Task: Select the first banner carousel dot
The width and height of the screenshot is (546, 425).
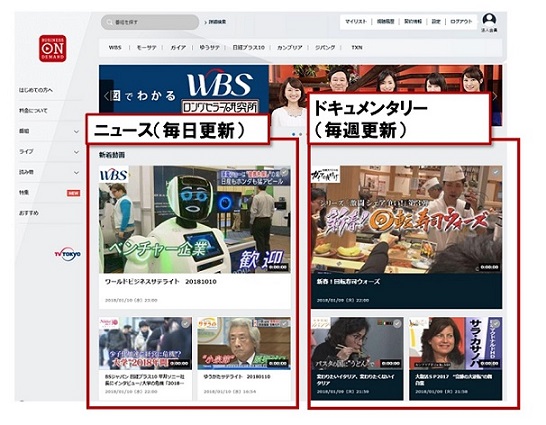Action: 294,134
